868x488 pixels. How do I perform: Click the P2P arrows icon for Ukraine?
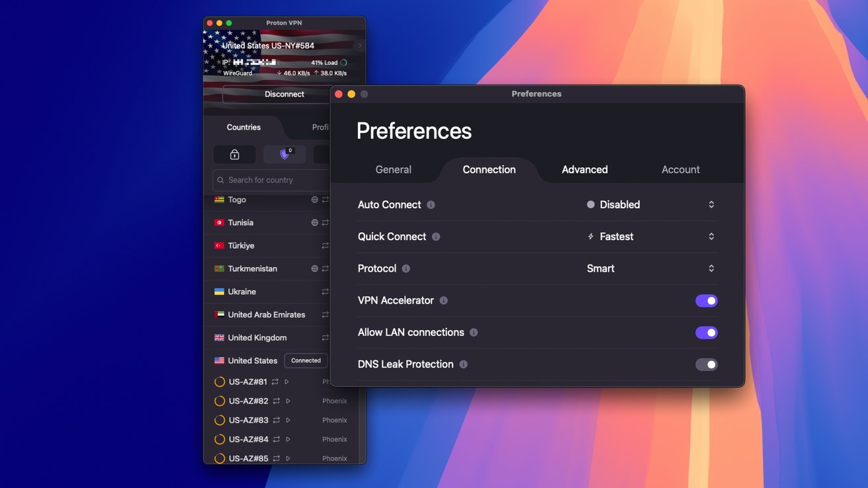(325, 292)
